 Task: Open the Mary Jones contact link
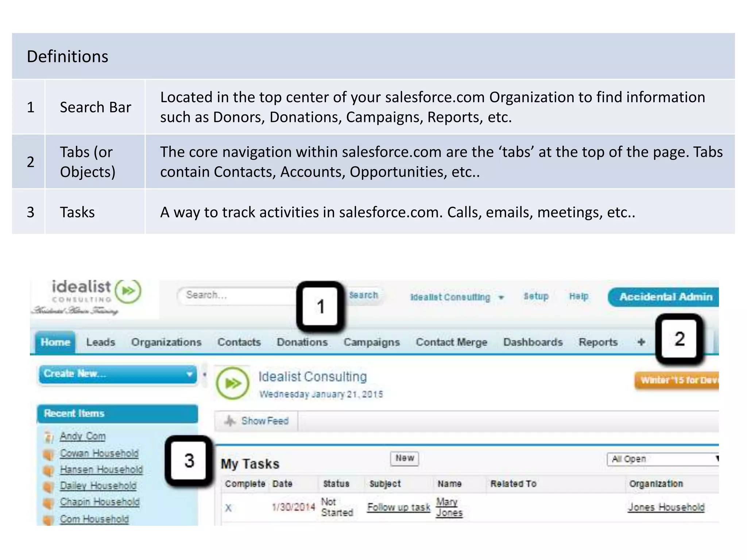[449, 507]
